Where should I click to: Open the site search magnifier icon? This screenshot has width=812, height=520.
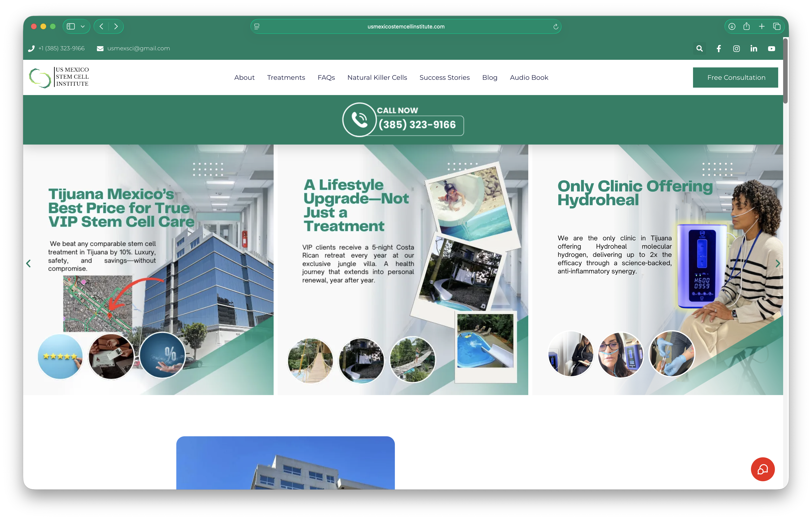pyautogui.click(x=700, y=49)
